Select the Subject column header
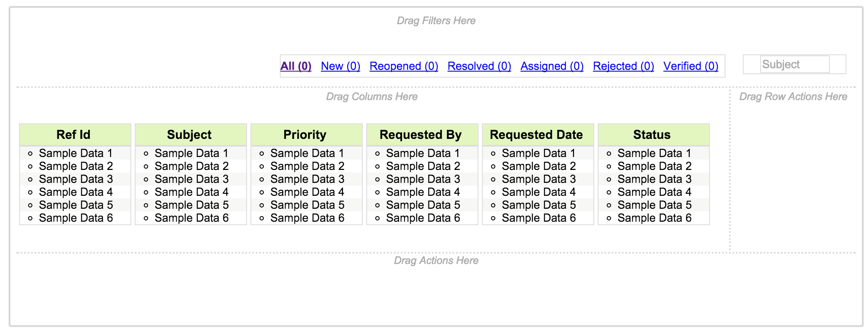Image resolution: width=868 pixels, height=333 pixels. 189,135
